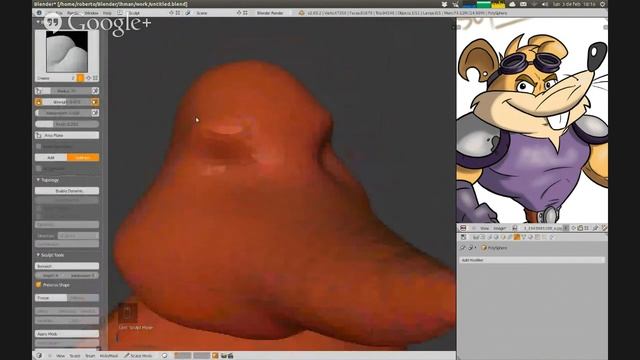640x360 pixels.
Task: Toggle the checkbox below Area Plane
Action: pyautogui.click(x=38, y=146)
